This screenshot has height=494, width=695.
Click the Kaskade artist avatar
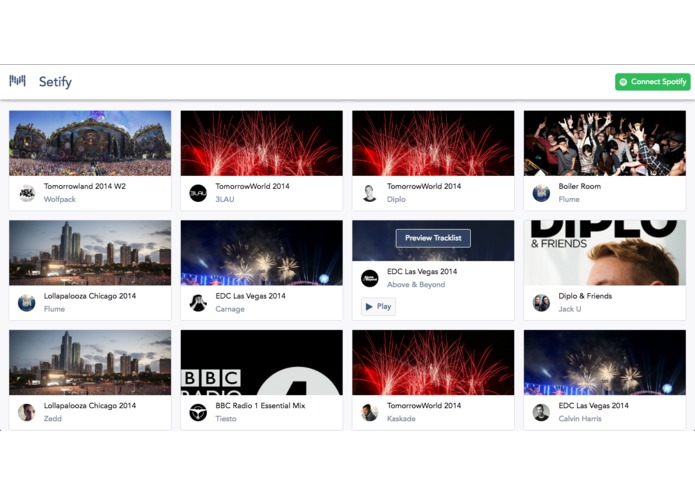[x=370, y=412]
